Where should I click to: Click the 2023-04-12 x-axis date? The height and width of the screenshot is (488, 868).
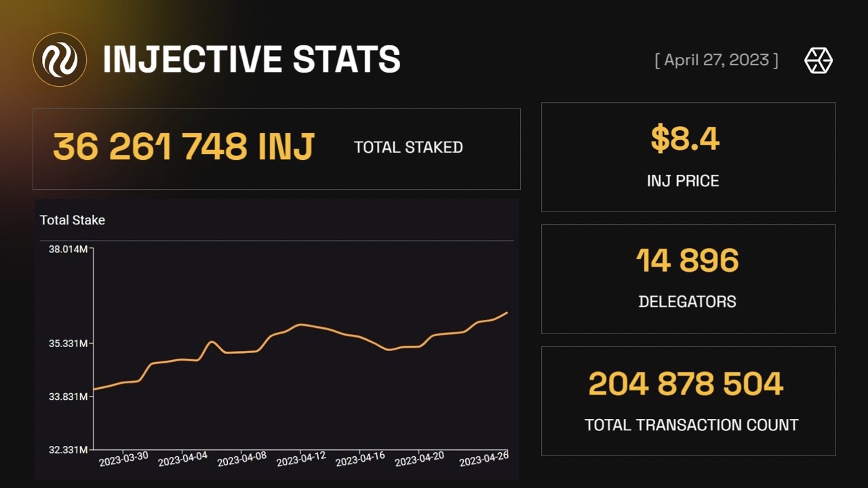[301, 459]
